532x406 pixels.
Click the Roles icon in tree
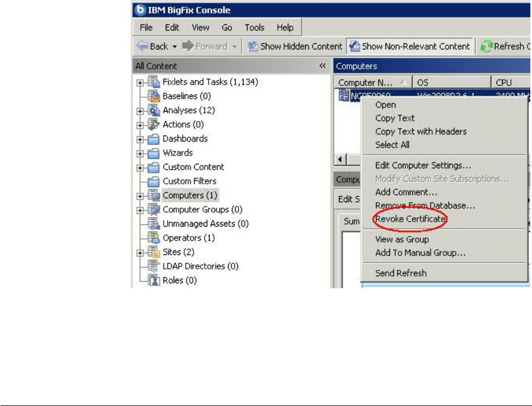tap(154, 280)
